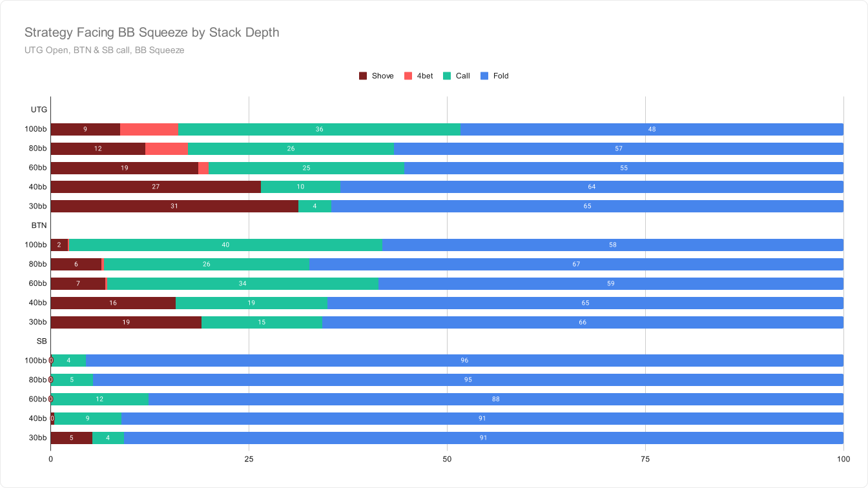
Task: Select the SB 100bb Fold segment labeled 96
Action: pos(464,361)
